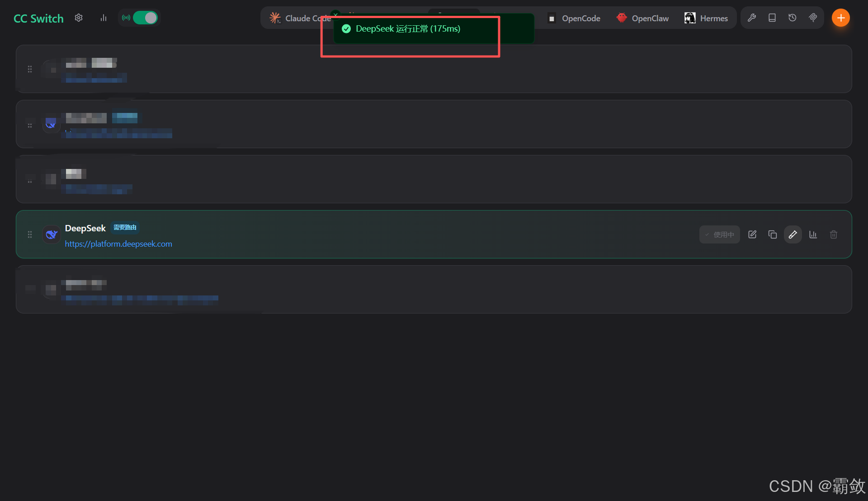Click the DeepSeek provider name
868x501 pixels.
point(85,228)
